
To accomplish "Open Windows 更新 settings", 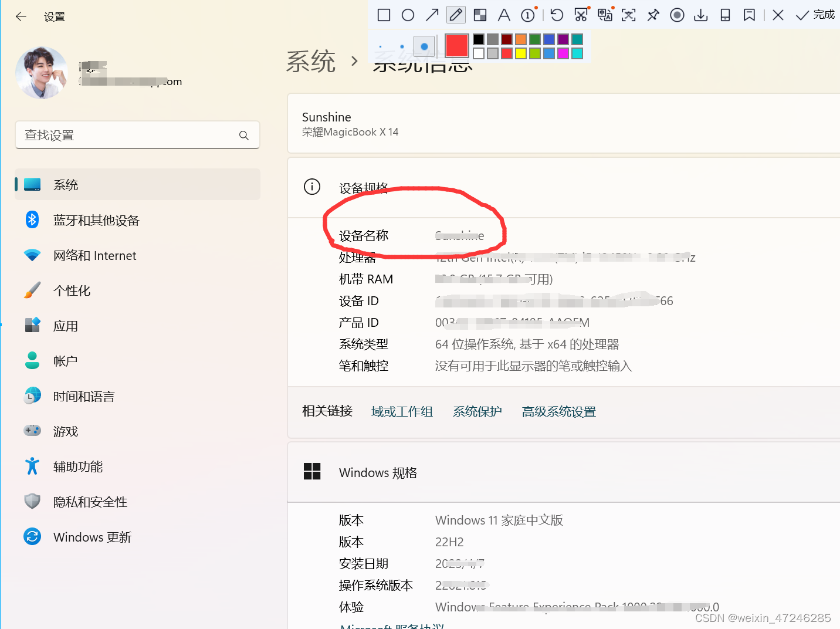I will pos(92,536).
